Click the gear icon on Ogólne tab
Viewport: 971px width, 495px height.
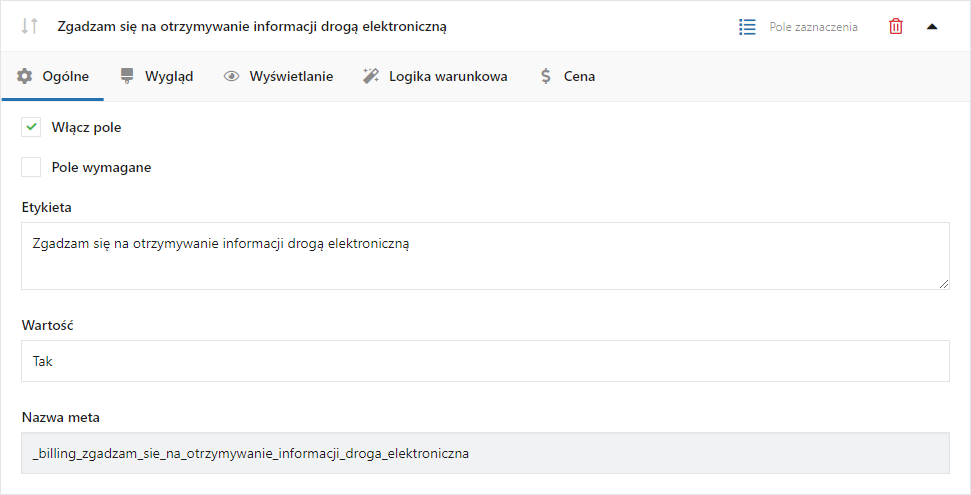[25, 76]
